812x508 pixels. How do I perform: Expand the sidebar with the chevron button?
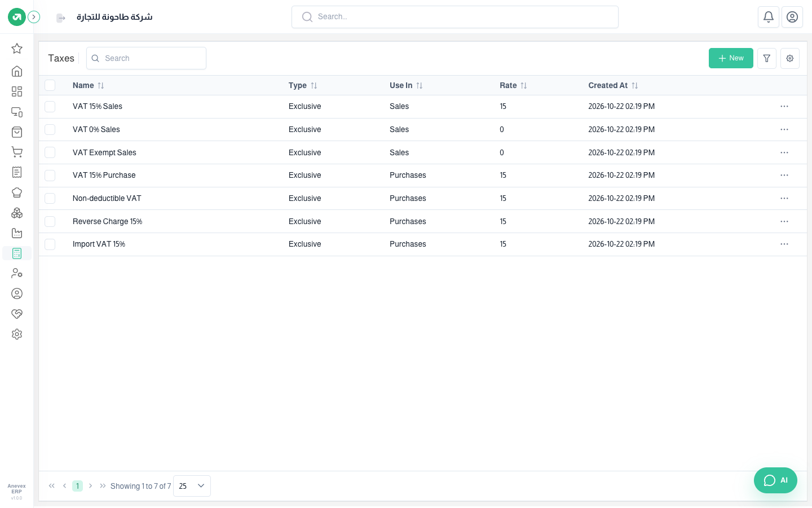tap(34, 17)
